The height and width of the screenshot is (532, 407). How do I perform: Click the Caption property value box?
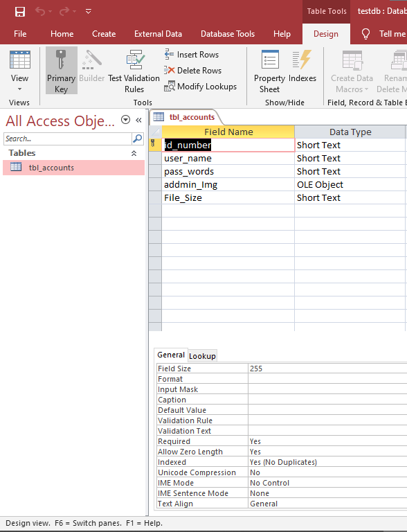(327, 400)
